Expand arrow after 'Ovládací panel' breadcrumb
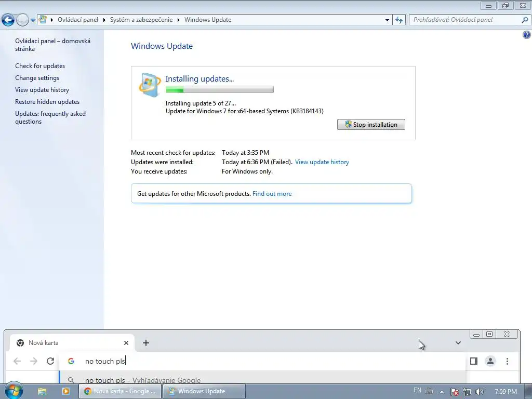This screenshot has height=399, width=532. pos(104,20)
